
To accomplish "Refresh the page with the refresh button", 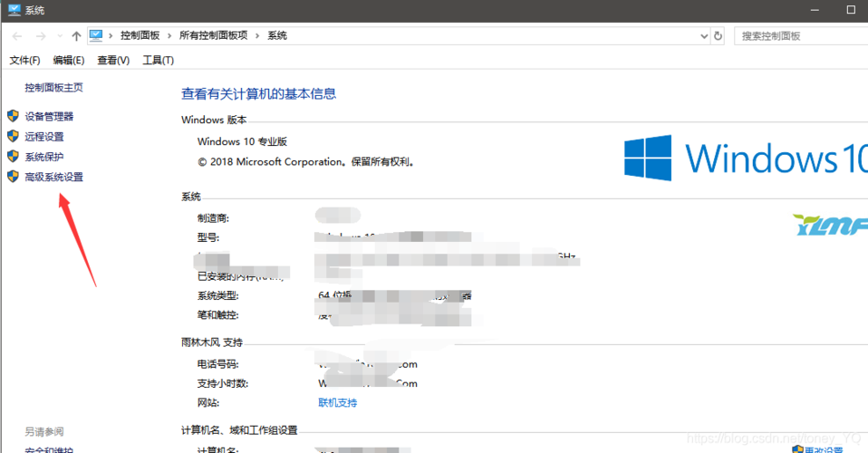I will [718, 36].
